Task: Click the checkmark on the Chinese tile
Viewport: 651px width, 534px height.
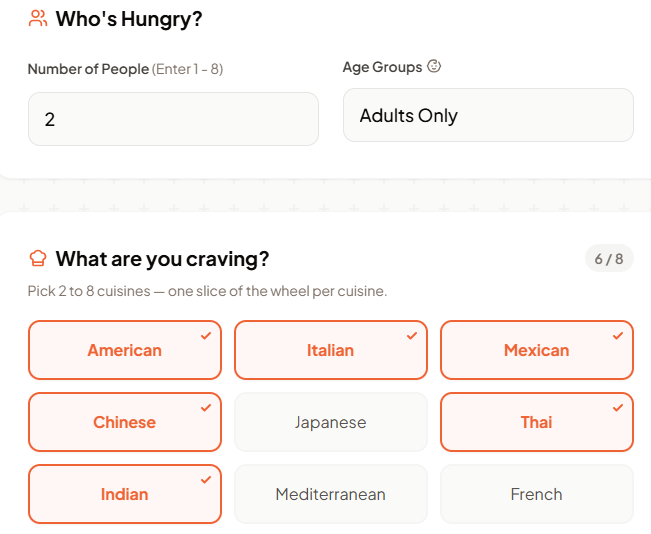Action: point(206,408)
